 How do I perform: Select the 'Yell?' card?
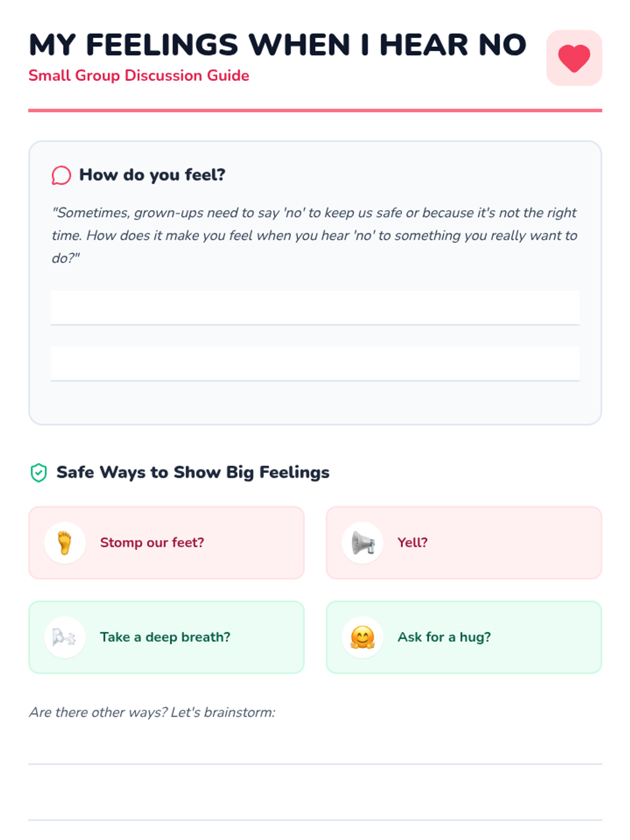[464, 543]
